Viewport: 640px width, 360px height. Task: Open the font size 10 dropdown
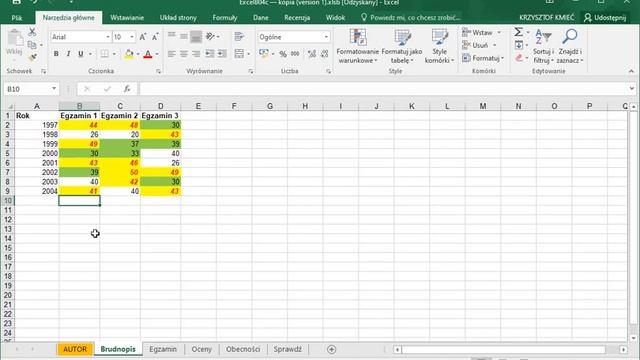click(132, 37)
